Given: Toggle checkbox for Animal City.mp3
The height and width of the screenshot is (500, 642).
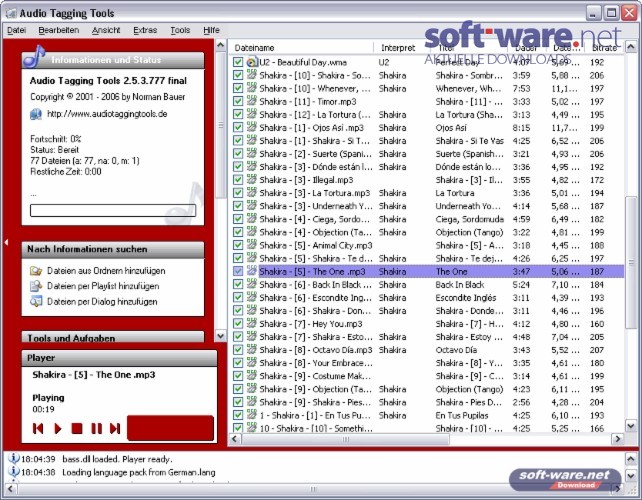Looking at the screenshot, I should pyautogui.click(x=238, y=245).
